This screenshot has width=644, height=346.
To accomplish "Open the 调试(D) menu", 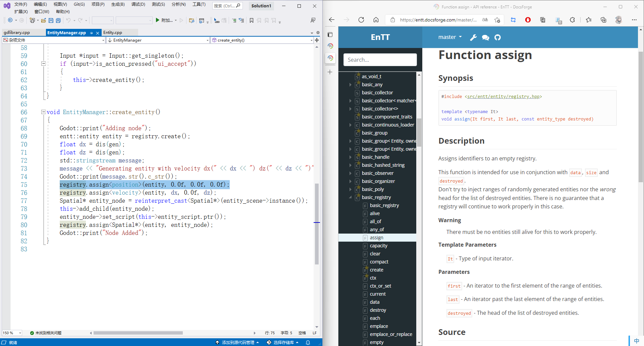I will [x=138, y=4].
